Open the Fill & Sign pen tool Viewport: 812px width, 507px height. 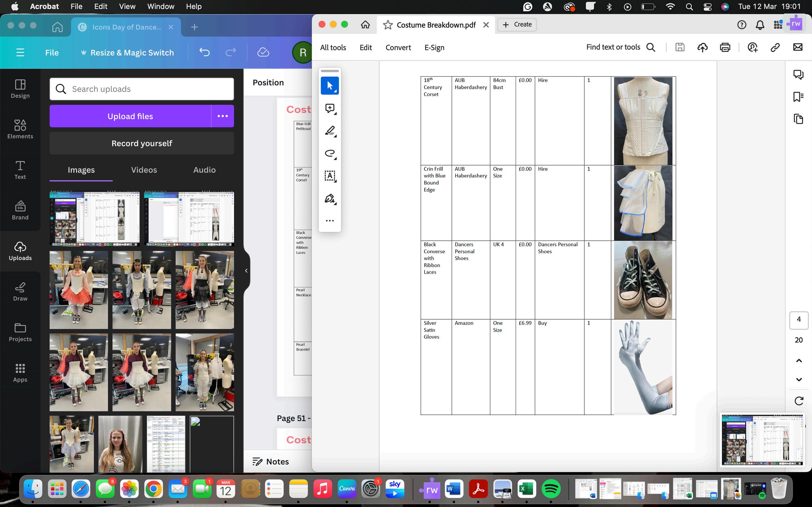pyautogui.click(x=330, y=198)
